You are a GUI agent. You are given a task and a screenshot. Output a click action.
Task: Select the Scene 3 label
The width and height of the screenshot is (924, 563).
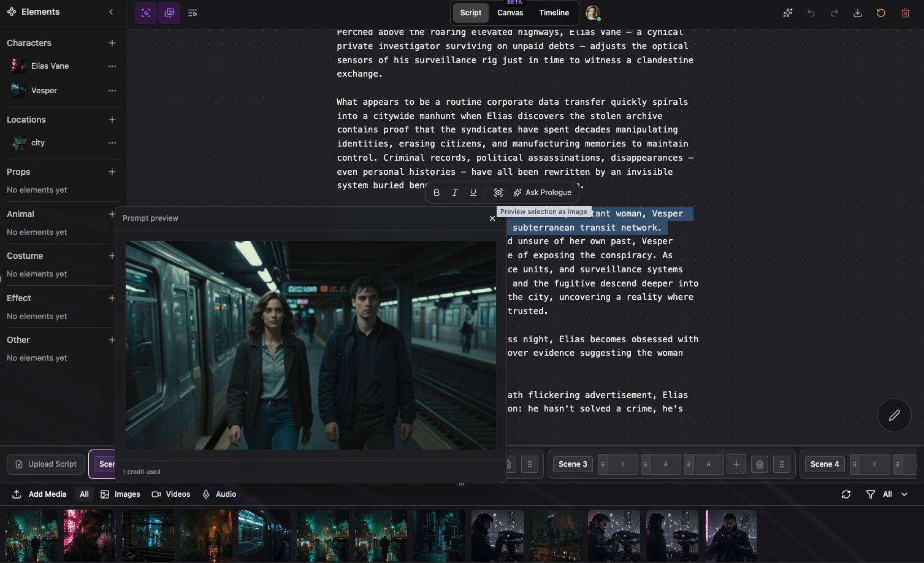tap(573, 464)
